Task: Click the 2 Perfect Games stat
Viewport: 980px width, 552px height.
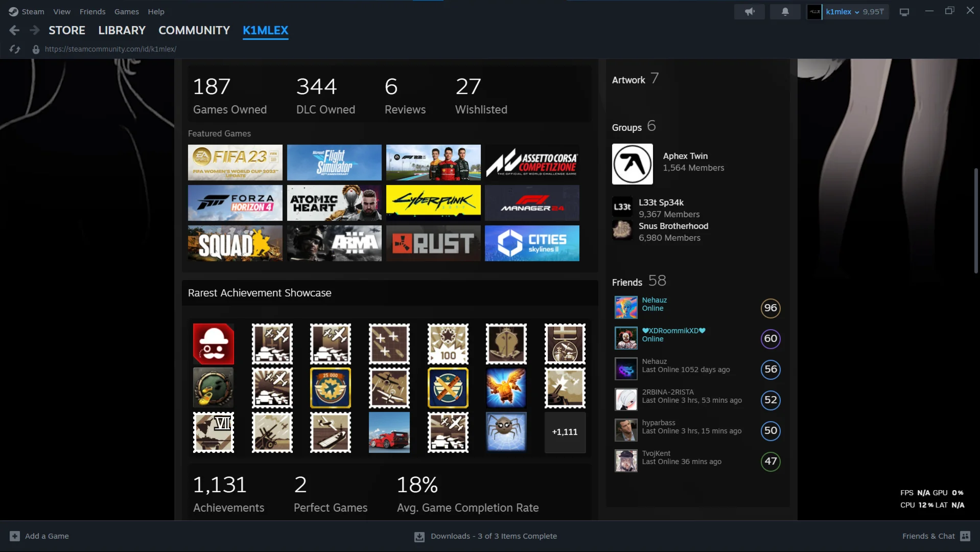Action: (331, 494)
